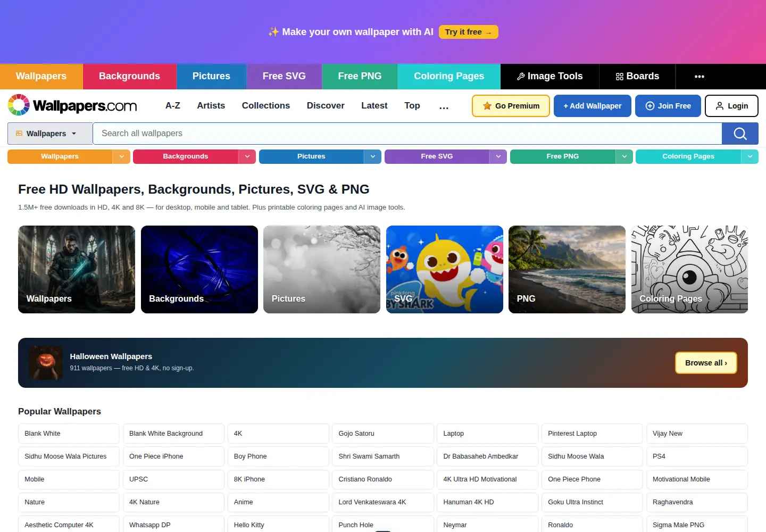
Task: Open the Goku Ultra Instinct popular link
Action: click(592, 502)
